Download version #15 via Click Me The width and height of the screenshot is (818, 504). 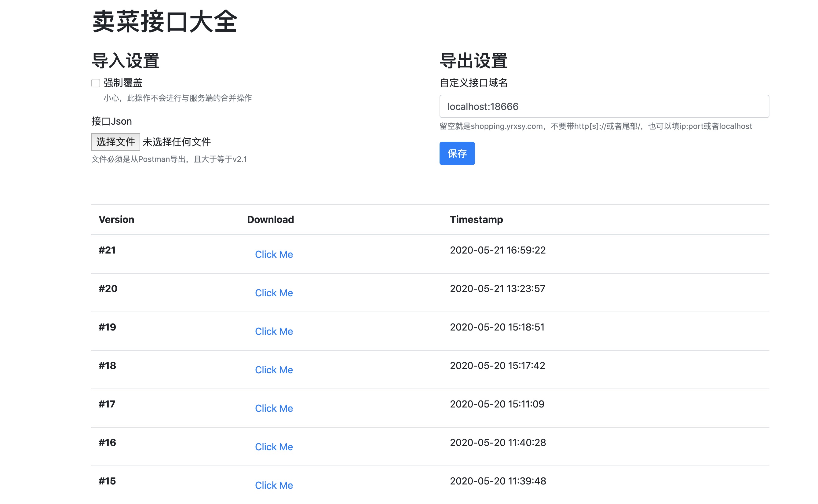point(274,485)
